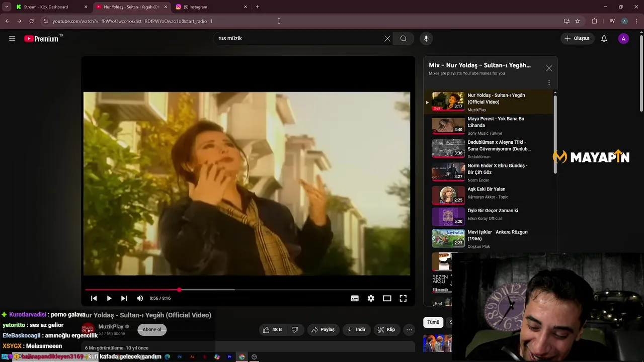Open media controls icon in toolbar

point(612,21)
